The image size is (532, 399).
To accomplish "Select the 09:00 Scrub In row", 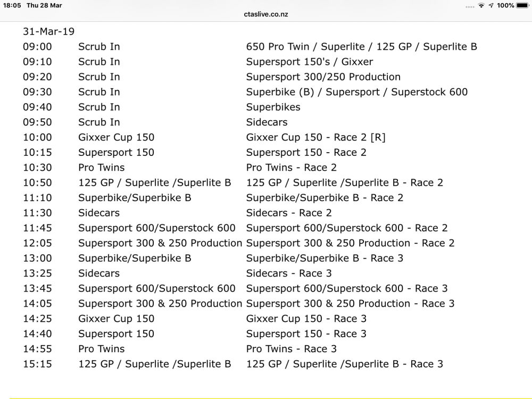I will pos(250,46).
